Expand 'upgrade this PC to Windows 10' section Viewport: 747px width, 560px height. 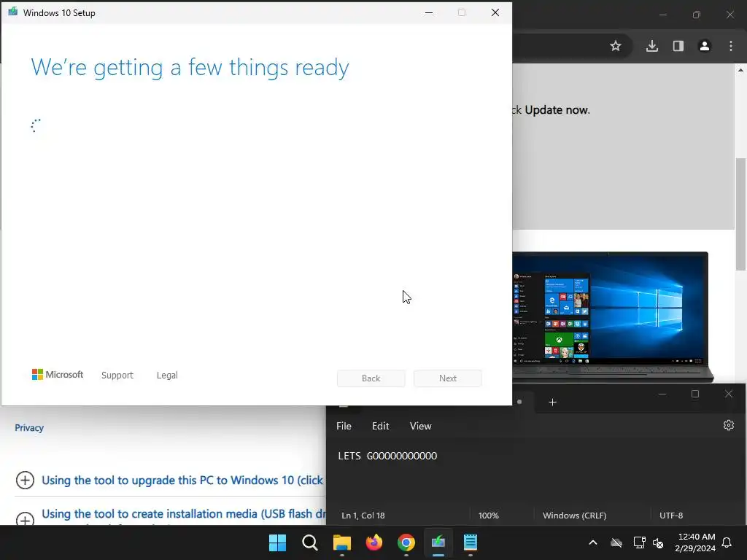pos(25,480)
